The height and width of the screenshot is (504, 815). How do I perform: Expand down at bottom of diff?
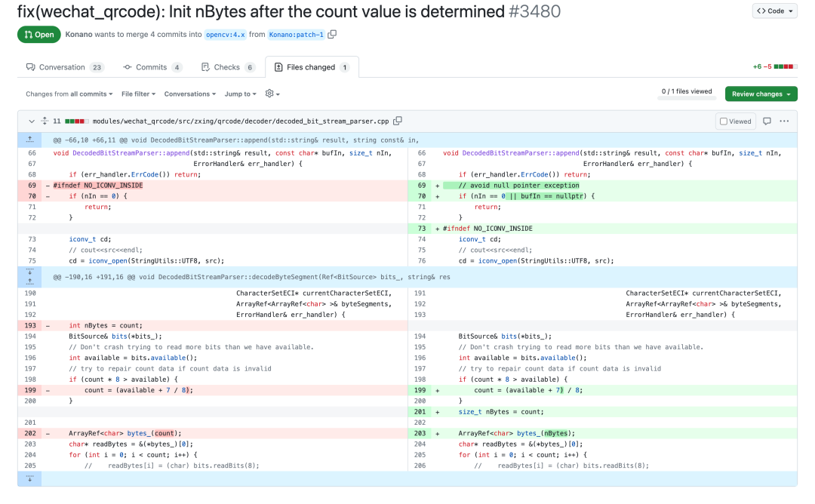(x=29, y=478)
